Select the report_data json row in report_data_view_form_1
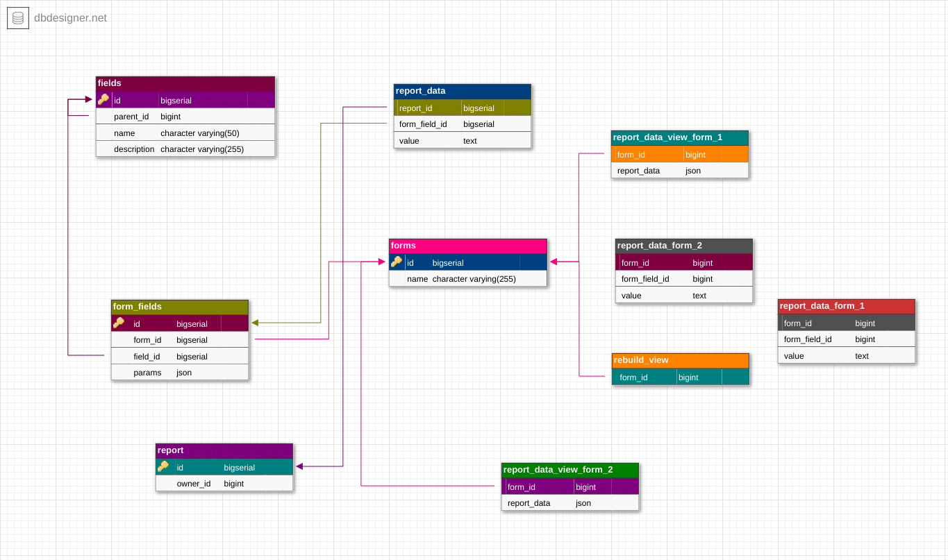948x560 pixels. coord(679,170)
